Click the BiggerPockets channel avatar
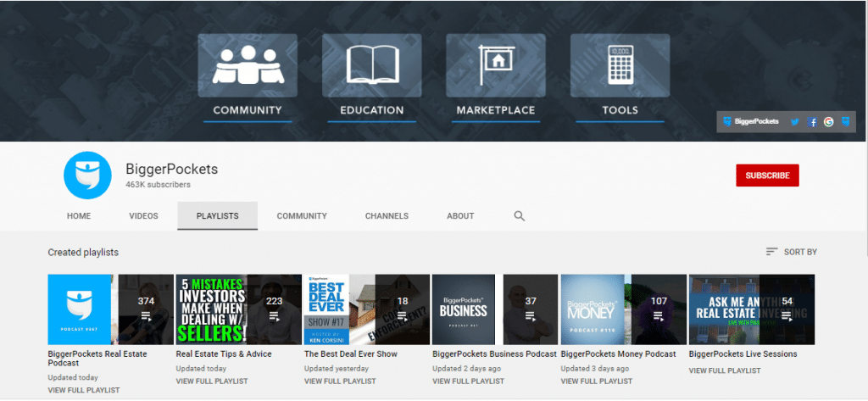Image resolution: width=868 pixels, height=401 pixels. (88, 175)
